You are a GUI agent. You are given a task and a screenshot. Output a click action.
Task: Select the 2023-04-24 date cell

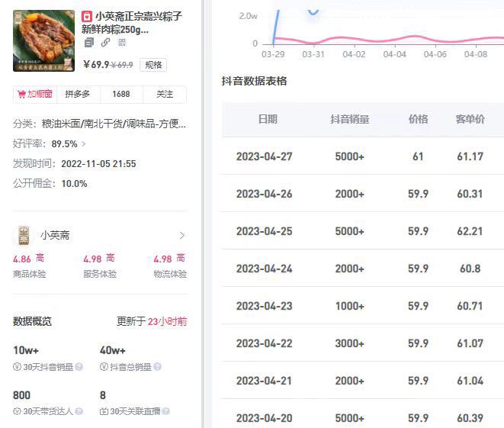[x=265, y=269]
